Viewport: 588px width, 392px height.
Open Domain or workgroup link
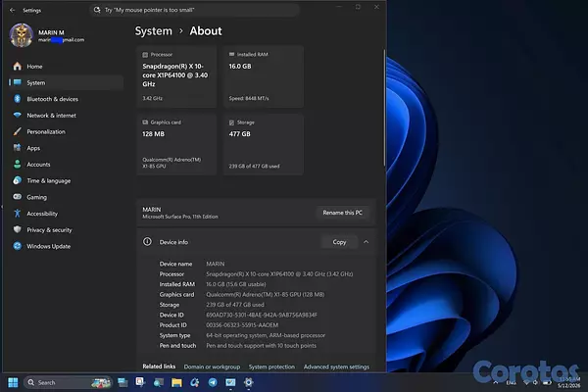212,367
